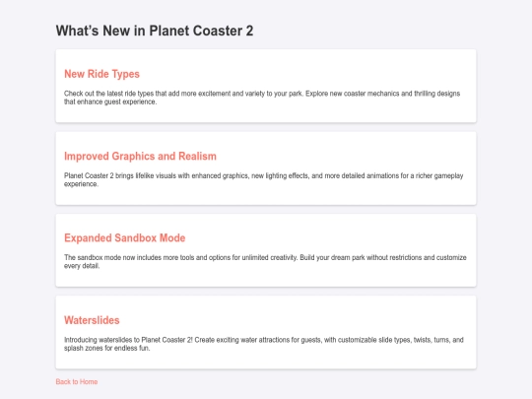Click the word 'experience.' under Improved Graphics

point(81,184)
